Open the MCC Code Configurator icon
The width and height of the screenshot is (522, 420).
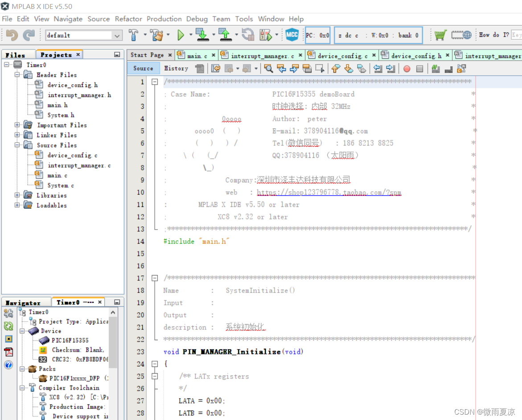click(292, 35)
